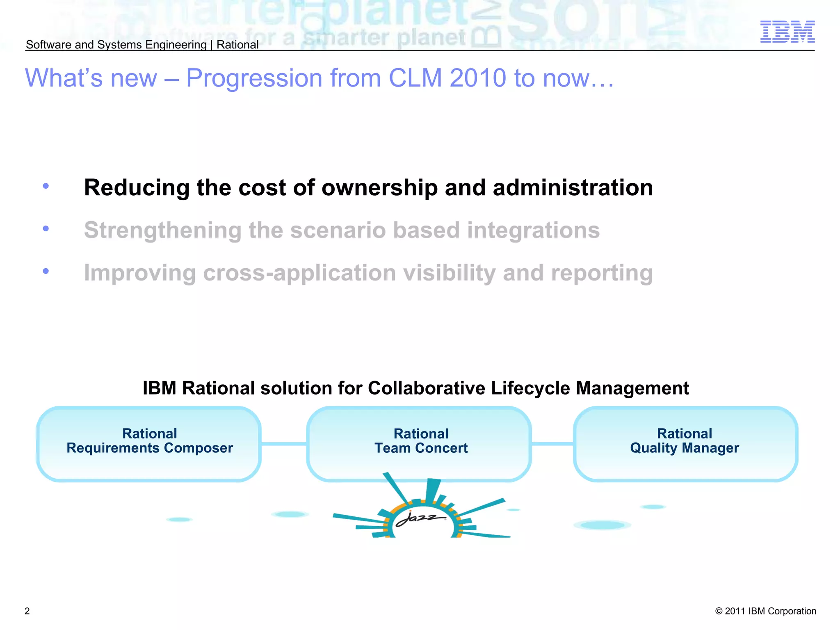Viewport: 840px width, 630px height.
Task: Click the '© 2011 IBM Corporation' footer
Action: click(766, 611)
